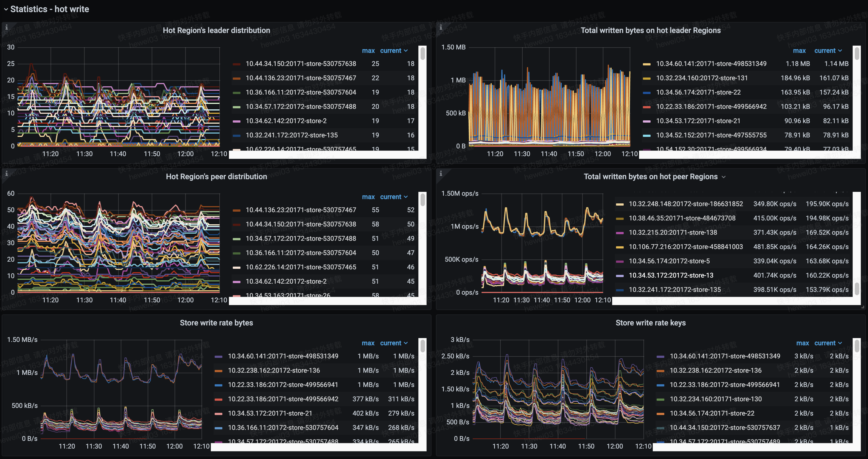This screenshot has height=459, width=868.
Task: Click info icon on hot leader written bytes panel
Action: [441, 27]
